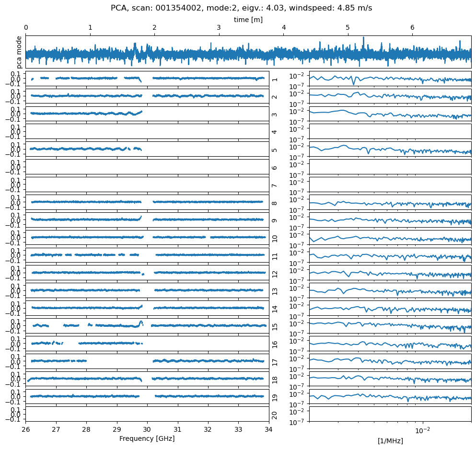This screenshot has width=476, height=449.
Task: Click the figure title starting with 'PCA, scan'
Action: coord(241,8)
